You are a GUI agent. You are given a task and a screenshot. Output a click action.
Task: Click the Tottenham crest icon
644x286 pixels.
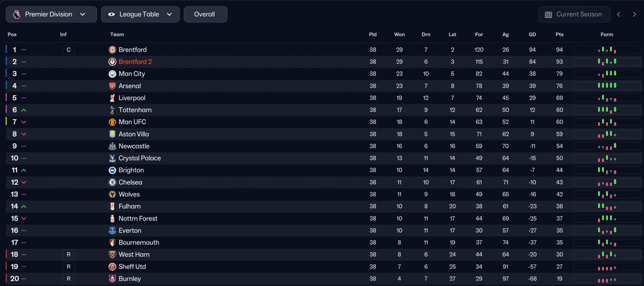(112, 110)
